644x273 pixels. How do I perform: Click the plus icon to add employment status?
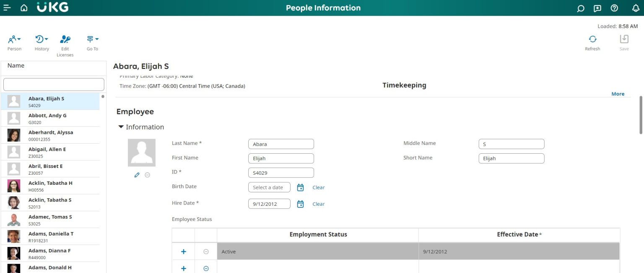coord(183,251)
